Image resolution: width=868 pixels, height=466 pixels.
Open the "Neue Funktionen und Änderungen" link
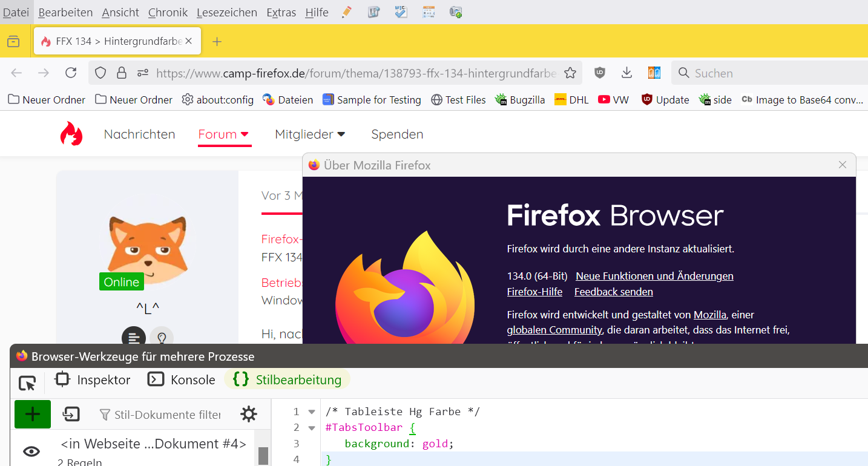(x=654, y=276)
